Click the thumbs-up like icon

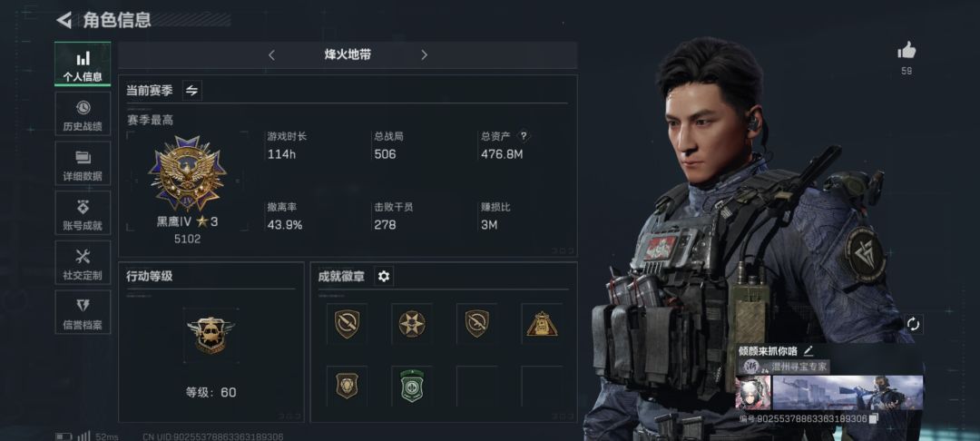(906, 51)
